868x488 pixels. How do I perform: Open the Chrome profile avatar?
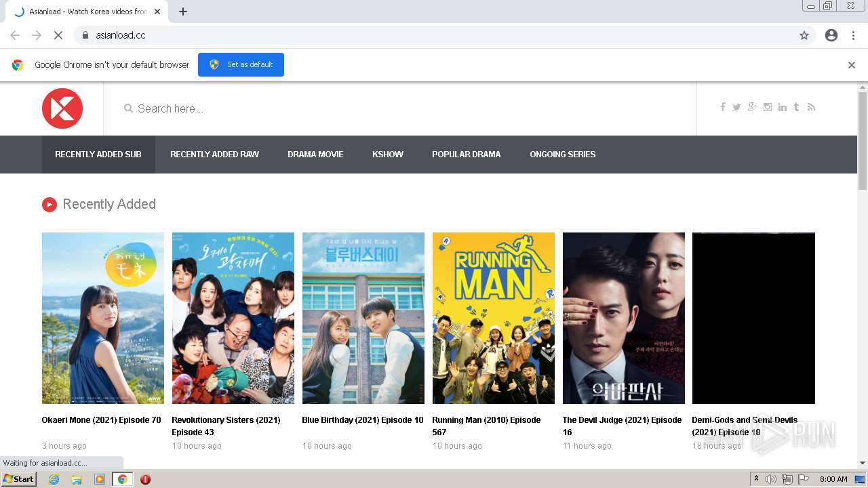(x=831, y=35)
